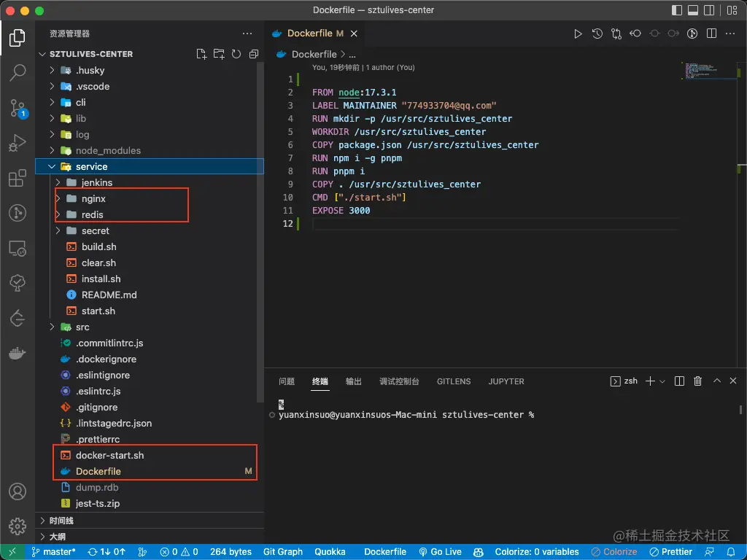The image size is (747, 560).
Task: Open the Run and Debug view
Action: click(18, 144)
